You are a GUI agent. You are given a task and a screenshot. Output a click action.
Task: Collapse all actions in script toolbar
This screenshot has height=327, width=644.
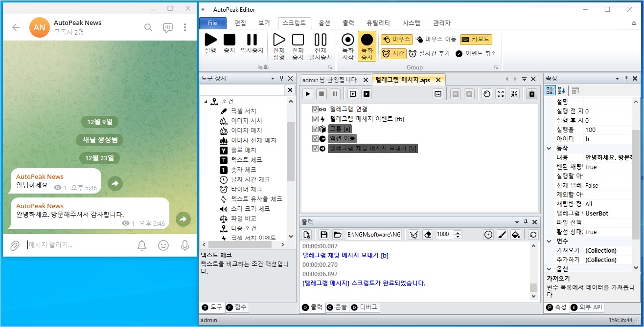[514, 94]
